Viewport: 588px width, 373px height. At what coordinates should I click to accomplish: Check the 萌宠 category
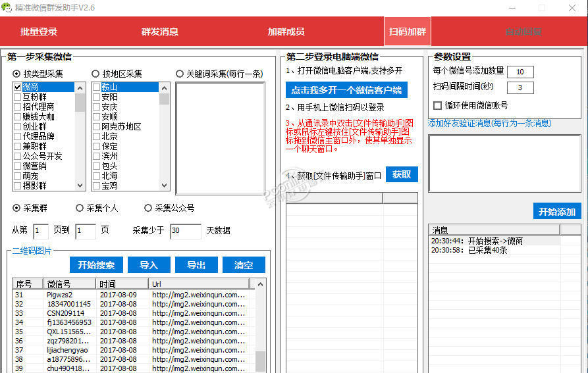point(17,176)
